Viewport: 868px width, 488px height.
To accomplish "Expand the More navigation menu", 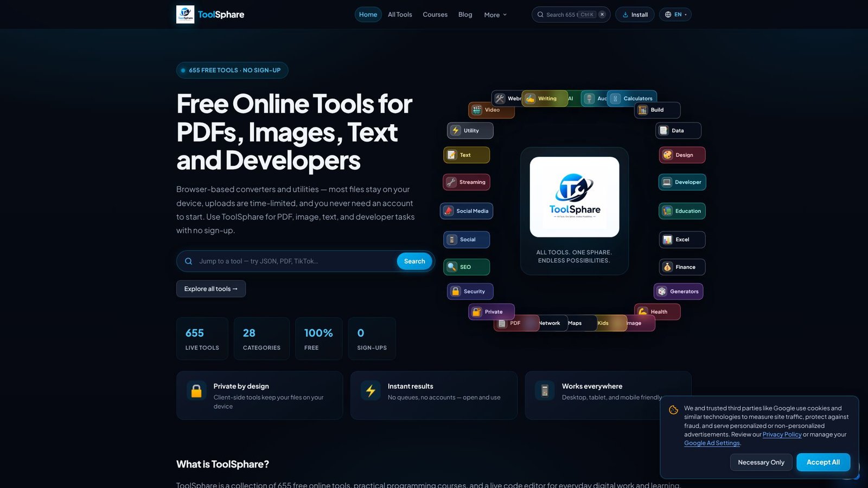I will click(x=495, y=15).
